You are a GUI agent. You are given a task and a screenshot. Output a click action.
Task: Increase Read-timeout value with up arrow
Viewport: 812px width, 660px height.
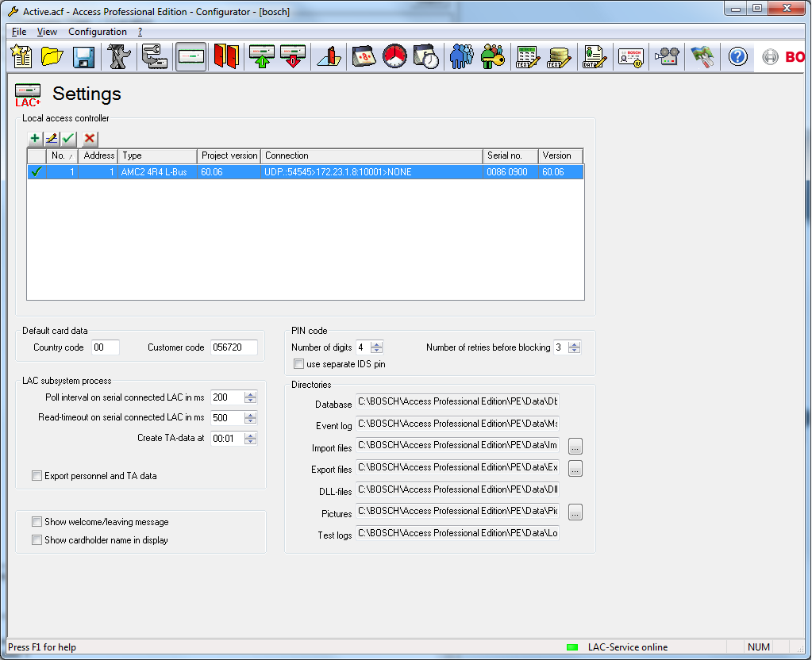[x=250, y=415]
